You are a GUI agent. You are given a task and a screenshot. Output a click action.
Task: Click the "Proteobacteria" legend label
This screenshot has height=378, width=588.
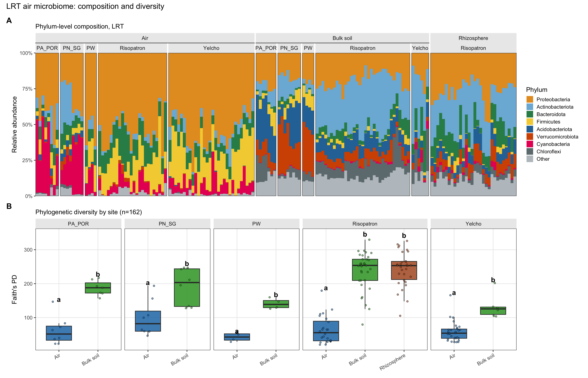click(553, 99)
